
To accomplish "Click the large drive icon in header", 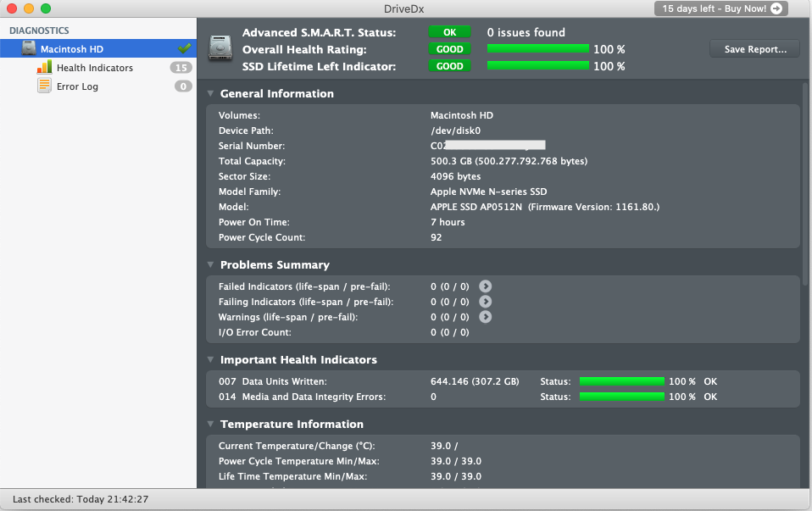I will 220,48.
